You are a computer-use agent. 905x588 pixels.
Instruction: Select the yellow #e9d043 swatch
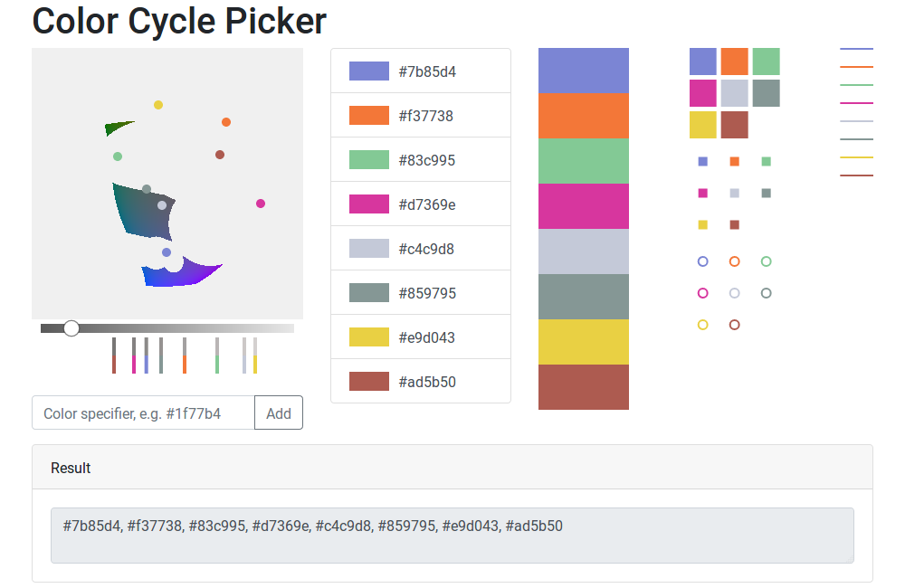click(421, 336)
